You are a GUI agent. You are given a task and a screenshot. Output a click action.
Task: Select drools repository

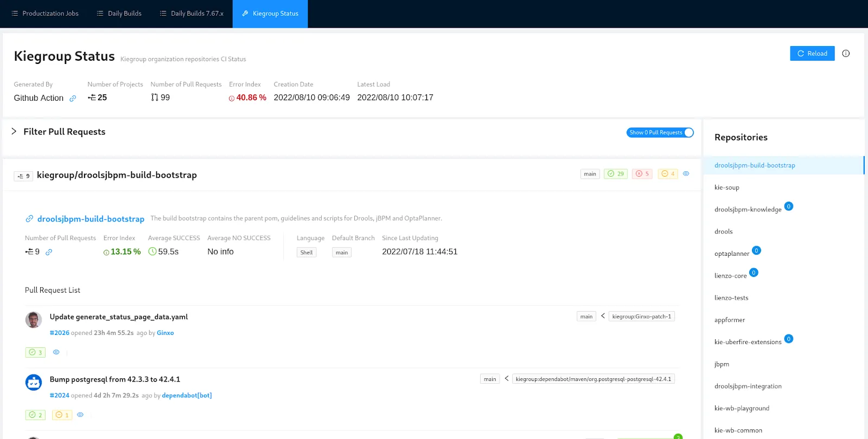click(724, 231)
